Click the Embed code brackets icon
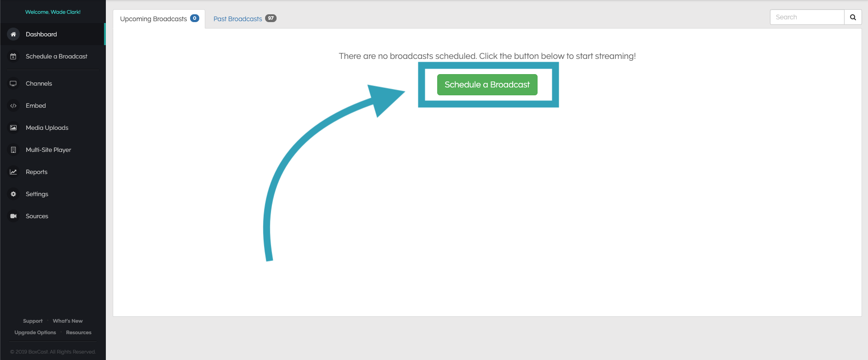868x360 pixels. point(13,105)
